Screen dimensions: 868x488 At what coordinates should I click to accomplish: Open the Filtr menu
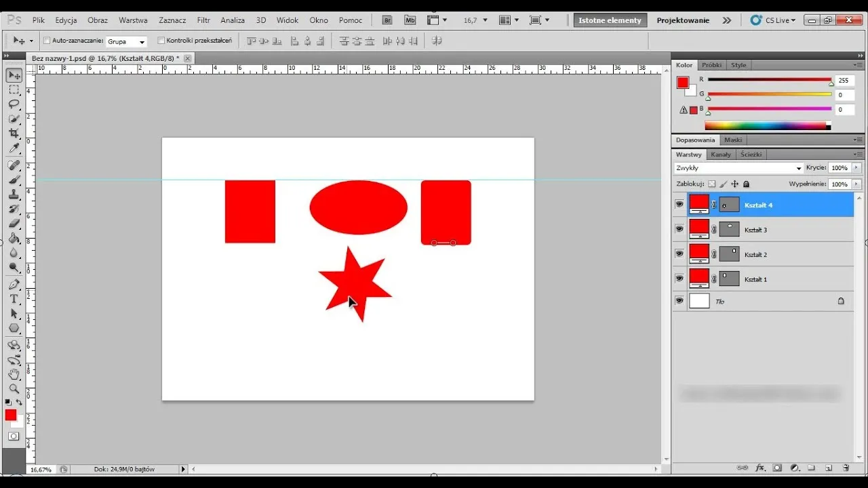[x=203, y=20]
